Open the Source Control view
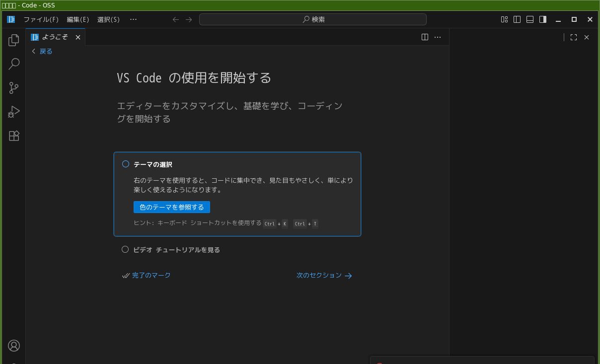The image size is (600, 364). [x=14, y=88]
